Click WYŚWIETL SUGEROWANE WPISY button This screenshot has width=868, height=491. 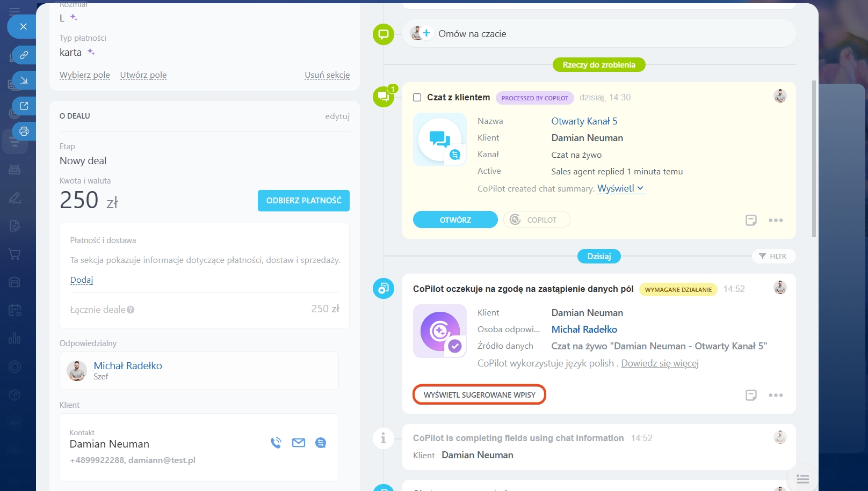click(479, 394)
